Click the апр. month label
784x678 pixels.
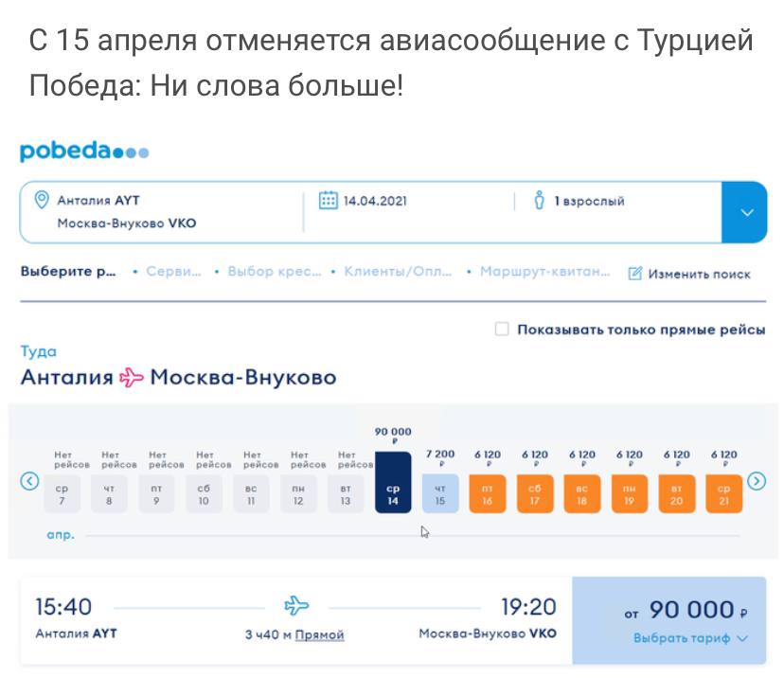tap(61, 534)
